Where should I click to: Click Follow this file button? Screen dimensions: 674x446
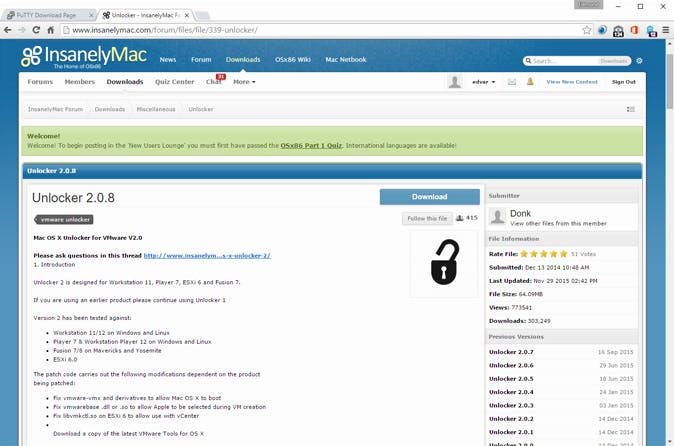(427, 219)
